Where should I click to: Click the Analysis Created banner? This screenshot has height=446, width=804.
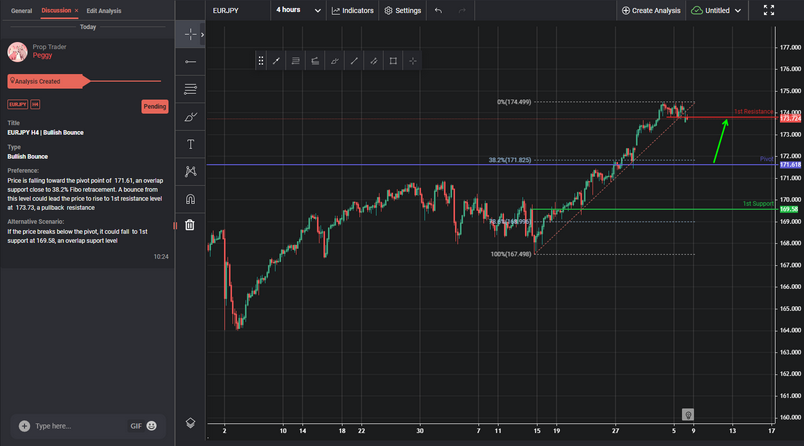click(49, 81)
